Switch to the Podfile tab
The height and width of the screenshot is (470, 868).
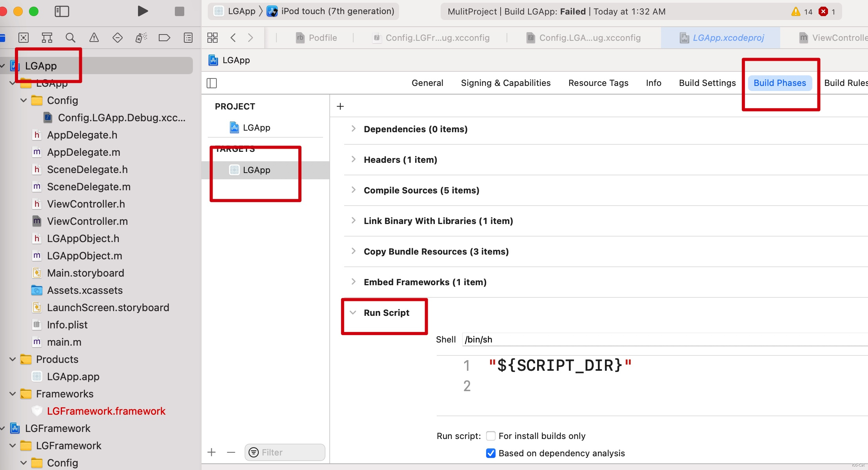point(316,38)
